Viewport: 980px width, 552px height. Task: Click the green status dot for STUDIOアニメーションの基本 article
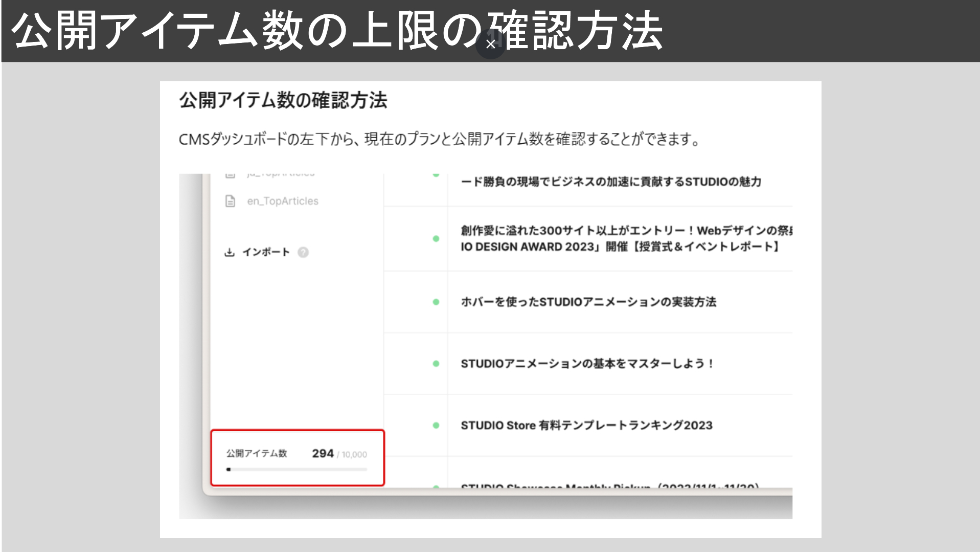(436, 364)
